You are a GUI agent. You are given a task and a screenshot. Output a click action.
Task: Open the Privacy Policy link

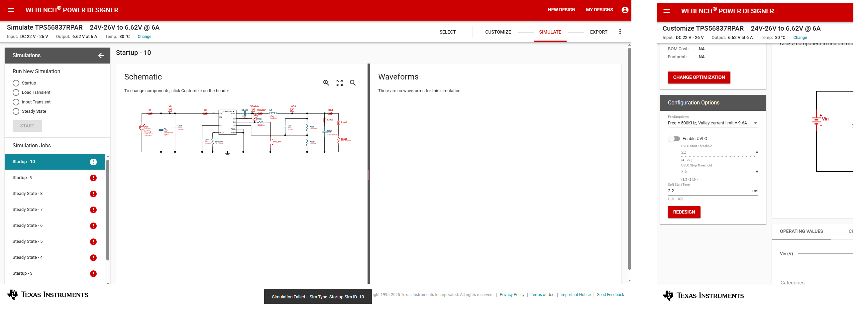point(512,295)
